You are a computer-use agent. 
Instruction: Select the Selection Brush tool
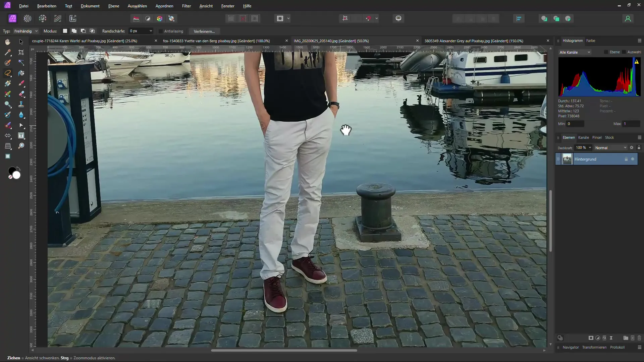7,63
